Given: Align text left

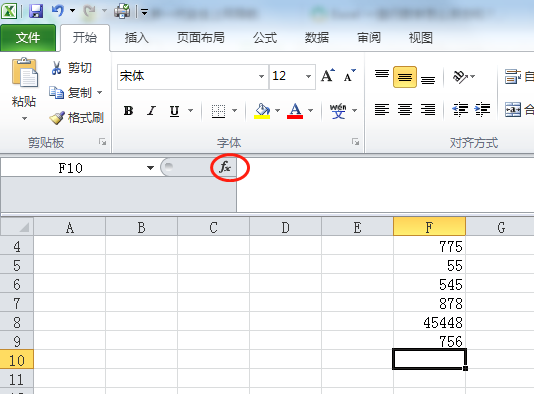Looking at the screenshot, I should (x=382, y=110).
